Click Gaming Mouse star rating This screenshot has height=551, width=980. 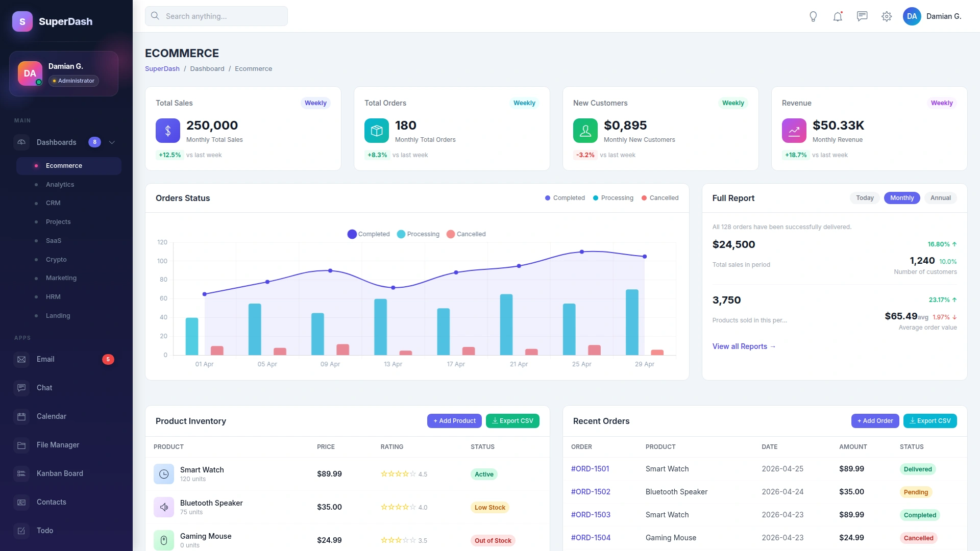(398, 540)
